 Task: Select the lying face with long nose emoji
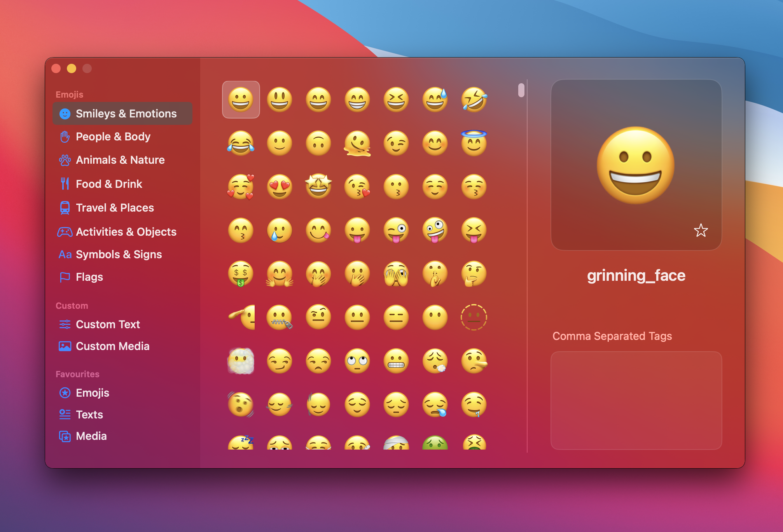point(474,361)
